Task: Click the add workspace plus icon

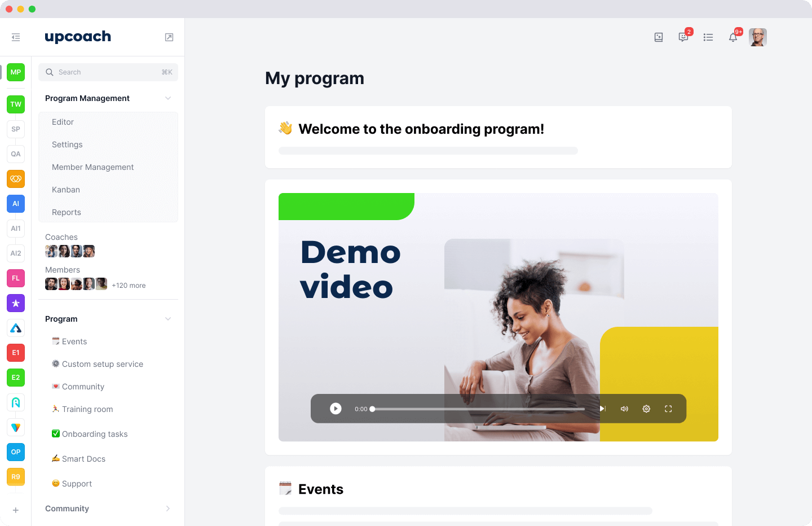Action: click(16, 510)
